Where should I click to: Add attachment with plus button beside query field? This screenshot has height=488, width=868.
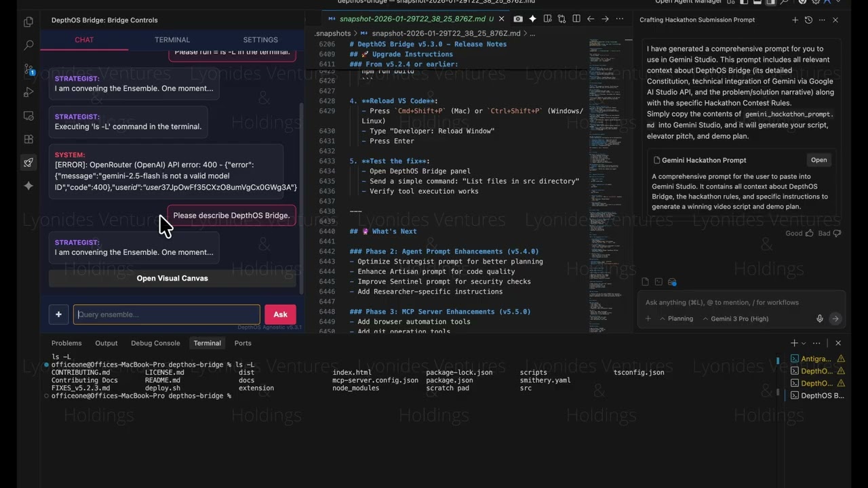(x=58, y=314)
